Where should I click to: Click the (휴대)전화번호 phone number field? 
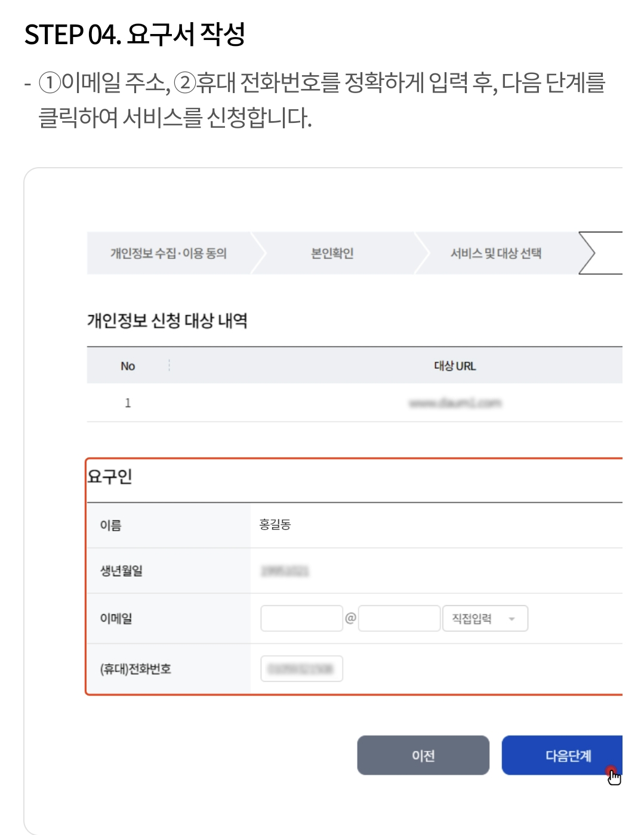coord(301,668)
